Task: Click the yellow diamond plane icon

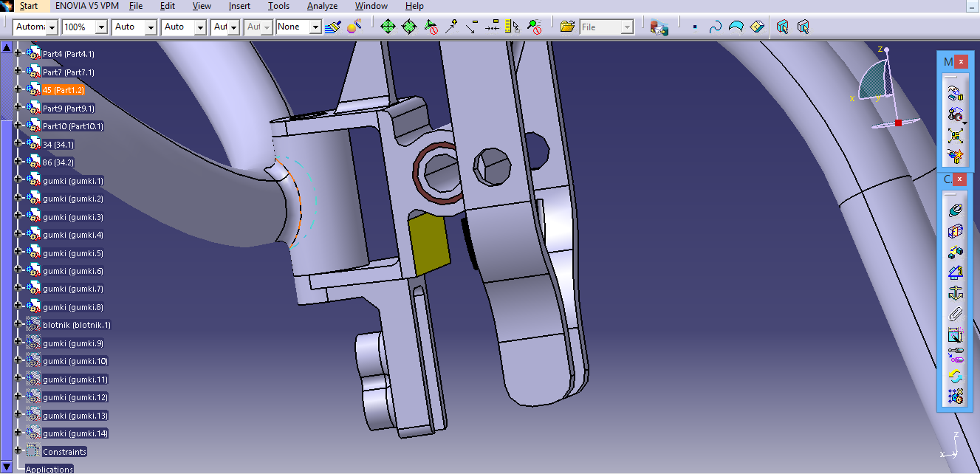Action: pyautogui.click(x=756, y=27)
